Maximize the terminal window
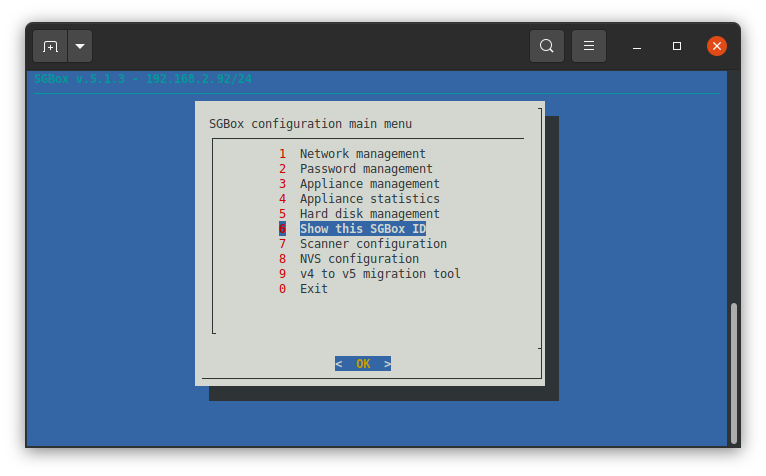The width and height of the screenshot is (766, 476). pos(677,46)
